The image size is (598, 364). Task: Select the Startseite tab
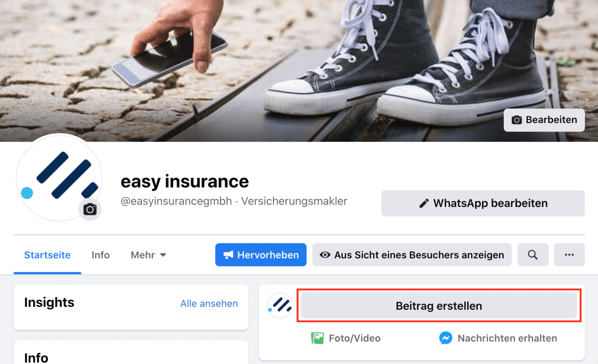pos(47,255)
